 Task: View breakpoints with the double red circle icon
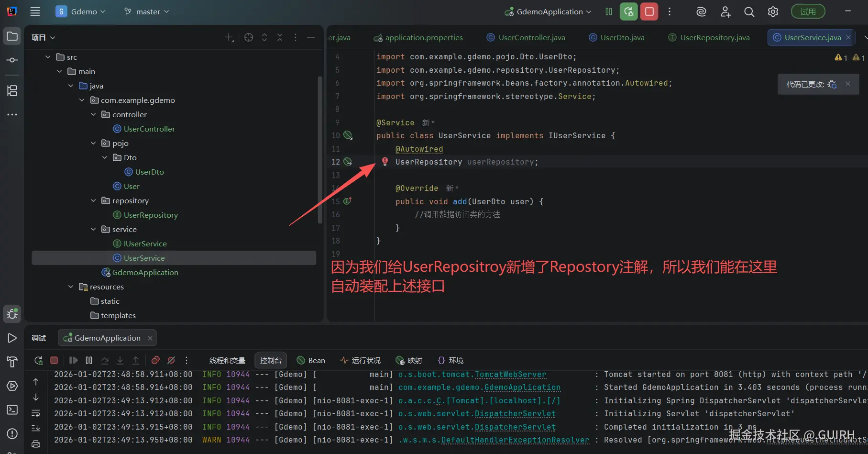155,360
